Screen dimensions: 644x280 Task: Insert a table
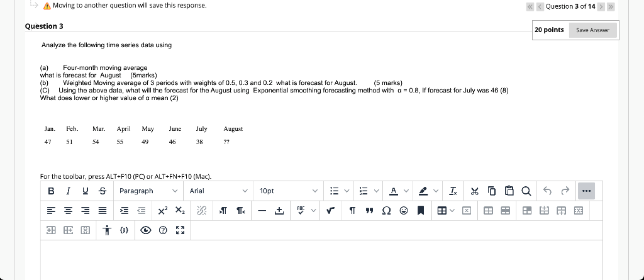pos(442,211)
